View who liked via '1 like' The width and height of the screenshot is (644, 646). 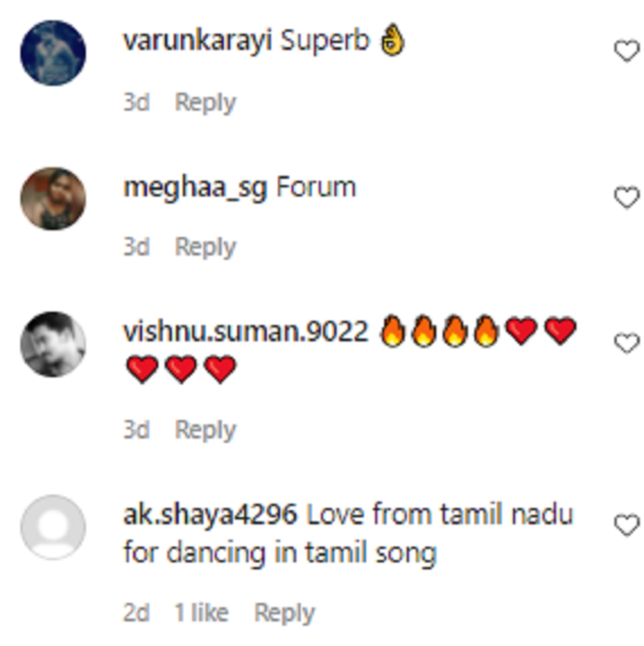201,613
